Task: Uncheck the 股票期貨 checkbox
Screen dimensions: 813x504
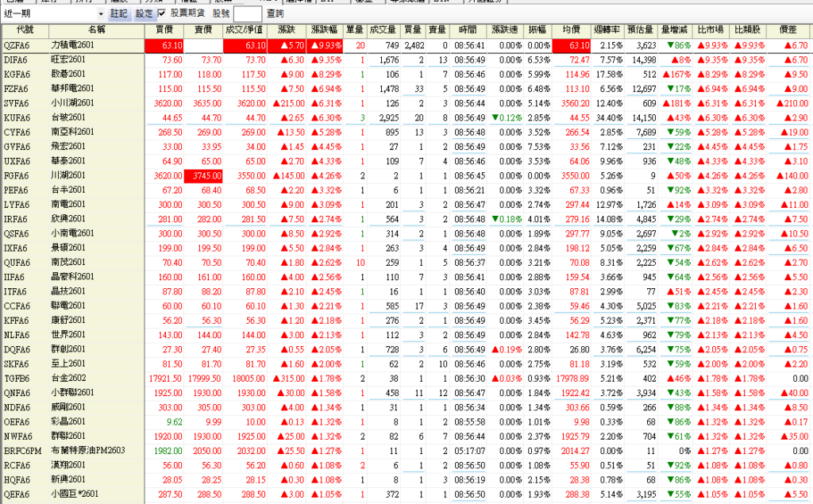Action: click(162, 14)
